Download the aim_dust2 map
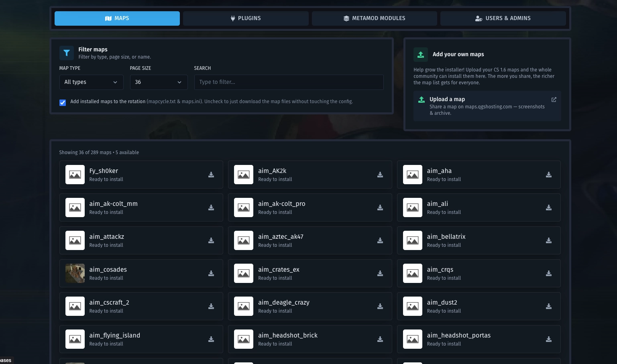Viewport: 617px width, 364px height. [549, 306]
